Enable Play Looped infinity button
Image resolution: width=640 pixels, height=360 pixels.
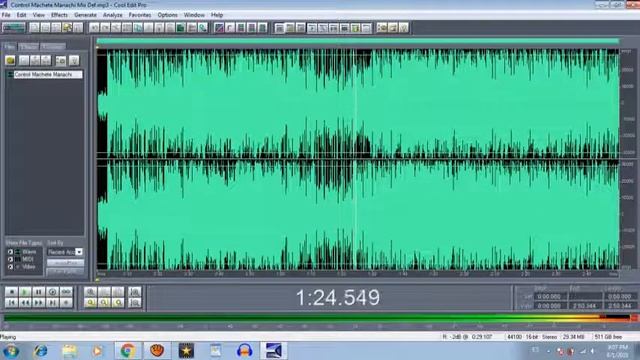[x=66, y=292]
